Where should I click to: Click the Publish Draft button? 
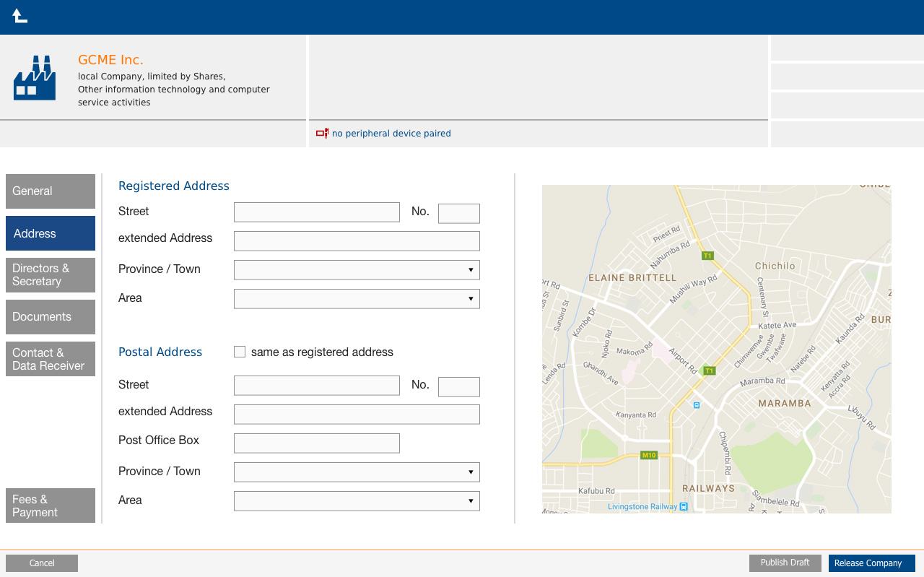click(x=785, y=563)
